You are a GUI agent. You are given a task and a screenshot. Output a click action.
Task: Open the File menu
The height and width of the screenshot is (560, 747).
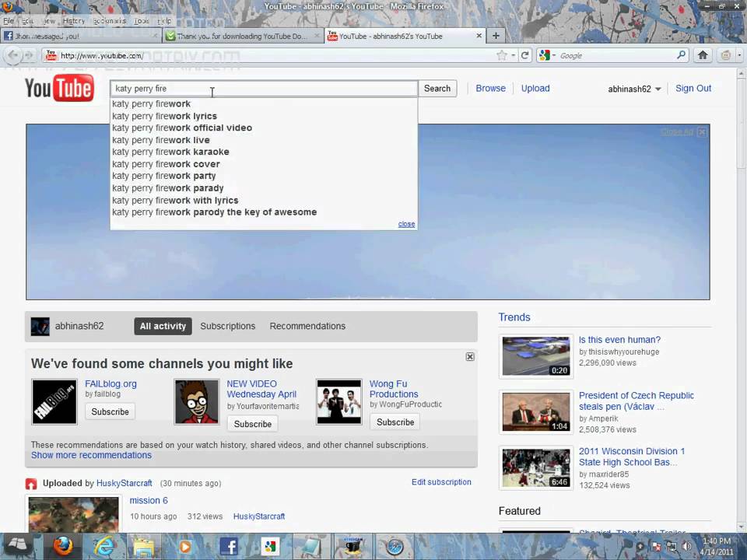9,21
